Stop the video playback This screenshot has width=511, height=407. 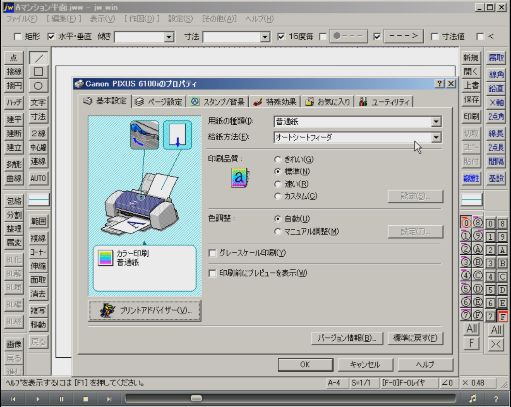click(x=85, y=399)
